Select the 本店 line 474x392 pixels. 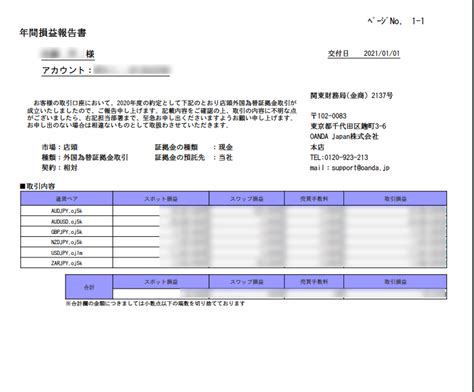click(317, 147)
